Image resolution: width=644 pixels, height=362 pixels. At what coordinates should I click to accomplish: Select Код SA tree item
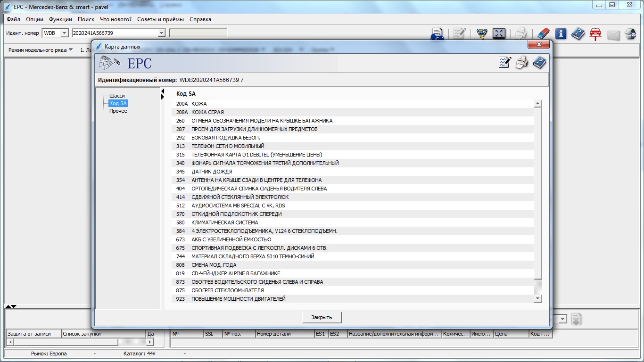pos(118,103)
